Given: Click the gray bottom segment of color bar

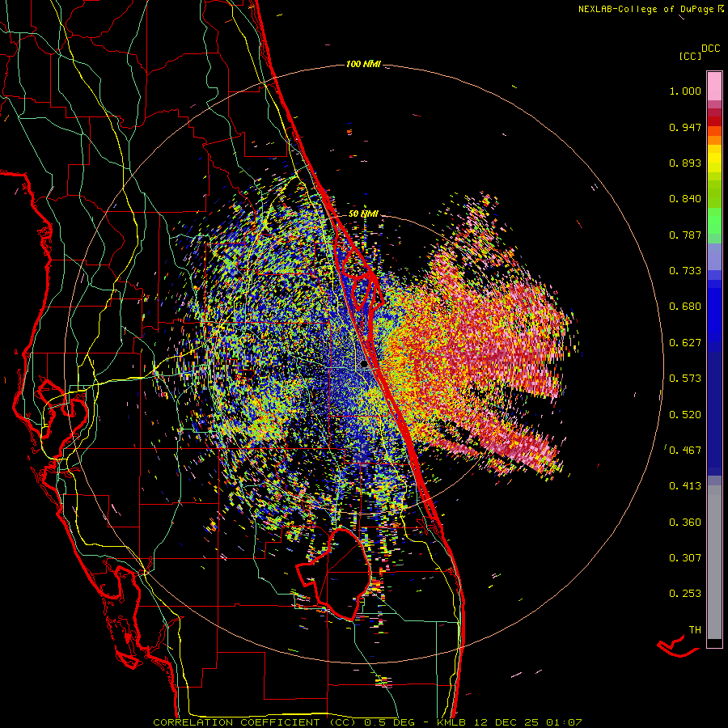Looking at the screenshot, I should pyautogui.click(x=714, y=562).
